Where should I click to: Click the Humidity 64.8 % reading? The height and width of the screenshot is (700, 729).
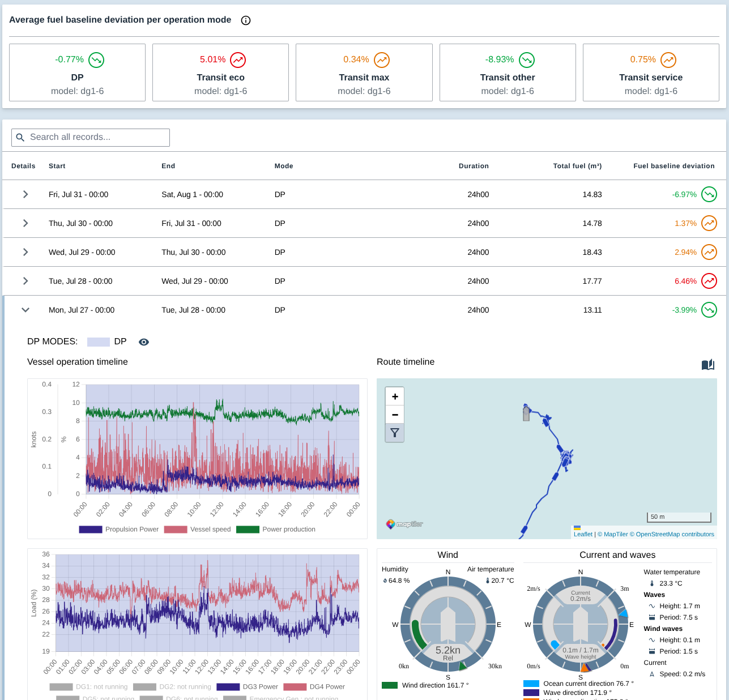pyautogui.click(x=399, y=581)
